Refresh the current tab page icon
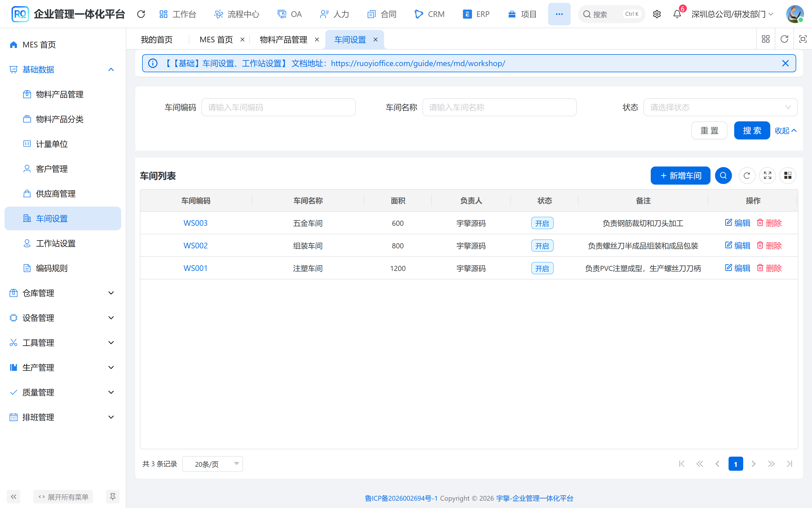Viewport: 812px width, 508px height. click(784, 39)
